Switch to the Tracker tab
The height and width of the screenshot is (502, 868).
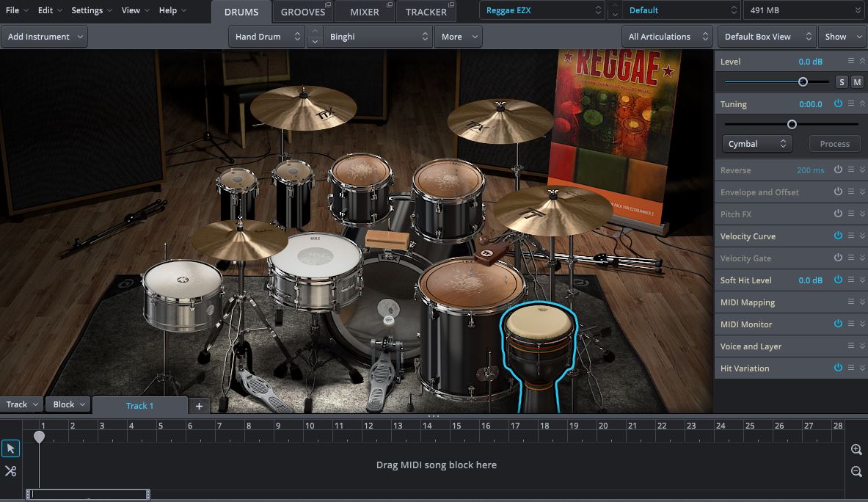pos(426,12)
